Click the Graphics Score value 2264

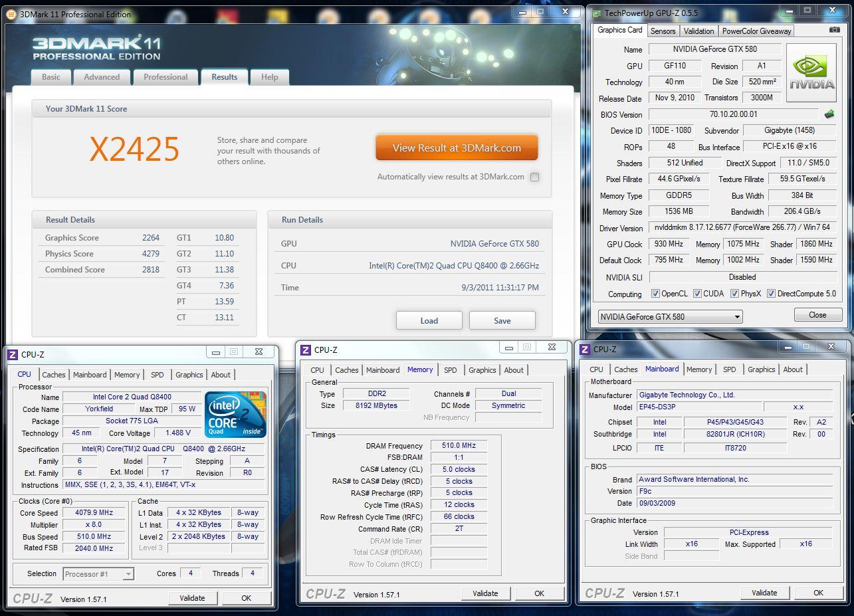pos(150,238)
